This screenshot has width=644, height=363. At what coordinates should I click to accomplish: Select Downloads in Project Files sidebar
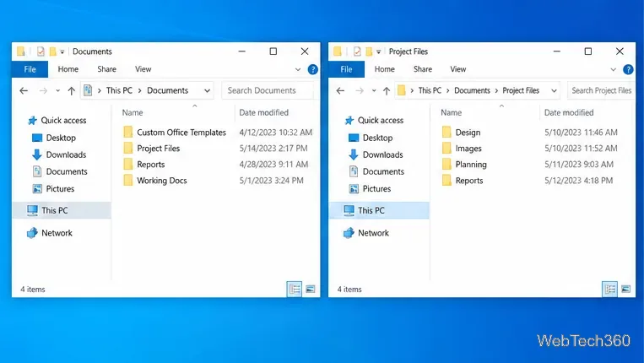tap(376, 154)
